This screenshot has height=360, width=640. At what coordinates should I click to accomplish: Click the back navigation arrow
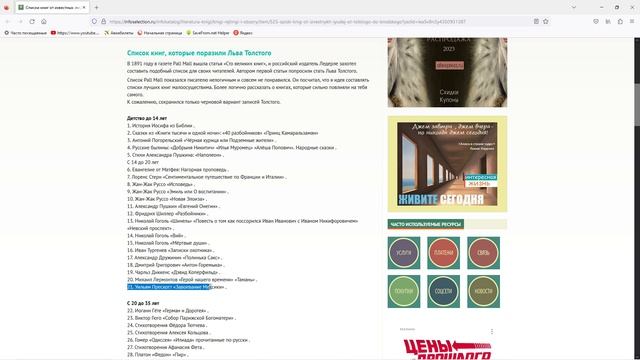pyautogui.click(x=7, y=22)
